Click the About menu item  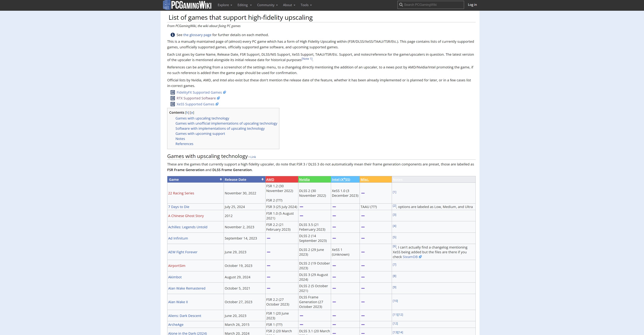pyautogui.click(x=288, y=5)
